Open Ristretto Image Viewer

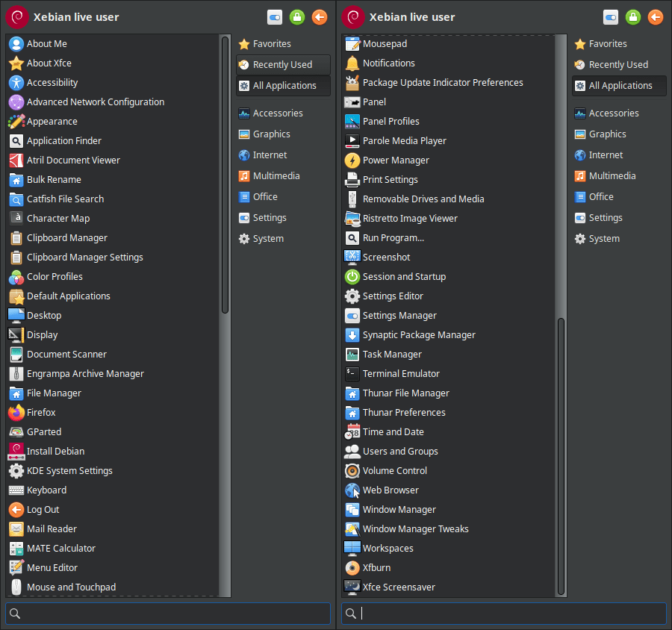pyautogui.click(x=409, y=219)
